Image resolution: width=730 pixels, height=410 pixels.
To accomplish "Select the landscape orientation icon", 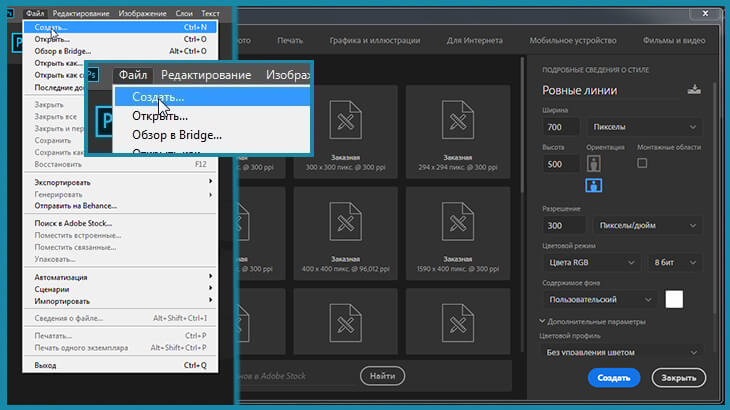I will click(x=593, y=186).
